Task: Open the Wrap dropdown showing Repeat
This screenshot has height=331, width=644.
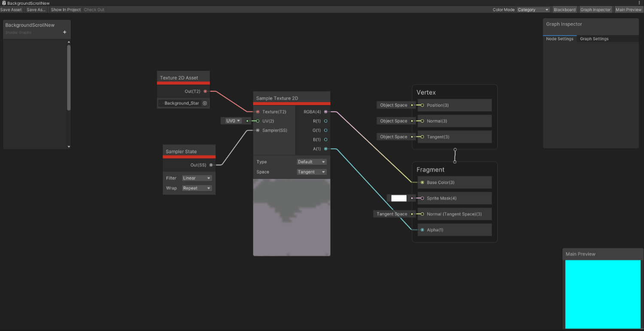Action: click(197, 188)
